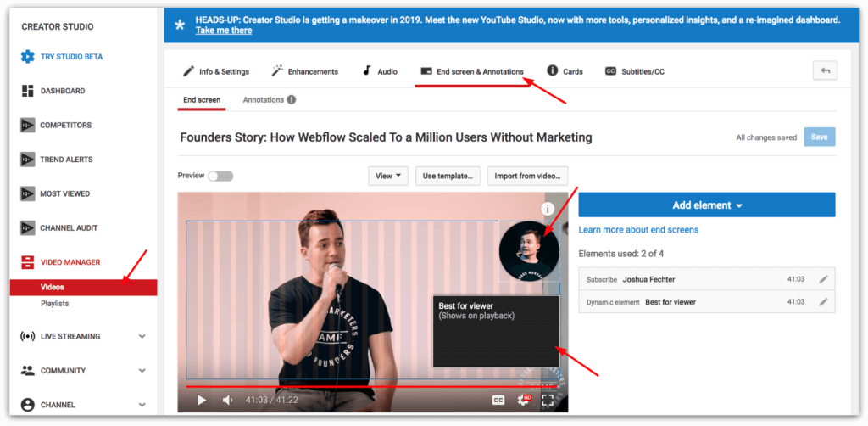Open Playlists under Video Manager
The width and height of the screenshot is (868, 426).
[x=54, y=304]
